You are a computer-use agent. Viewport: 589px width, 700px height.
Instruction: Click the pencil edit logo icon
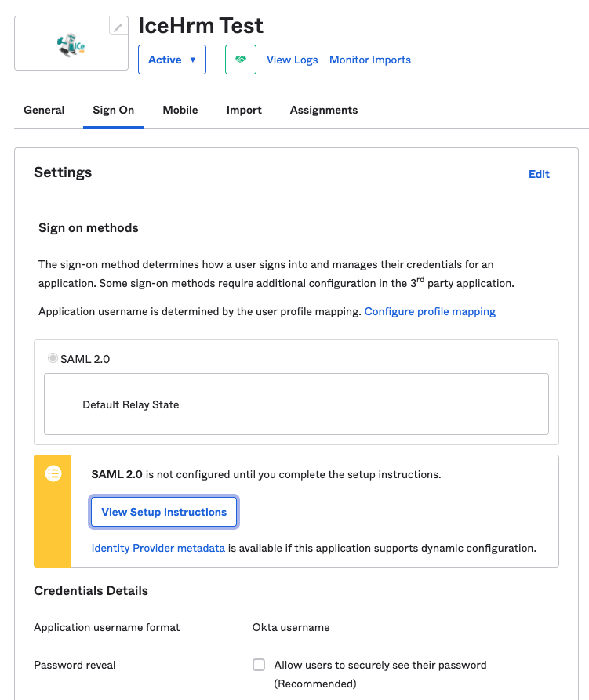pyautogui.click(x=118, y=27)
